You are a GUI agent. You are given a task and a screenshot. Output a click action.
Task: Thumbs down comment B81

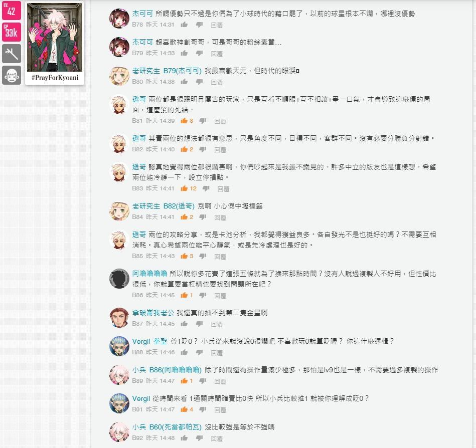click(x=203, y=121)
